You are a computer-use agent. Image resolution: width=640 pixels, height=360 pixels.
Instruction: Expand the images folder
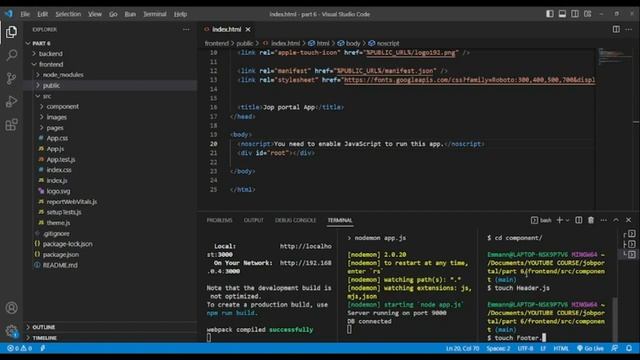(x=56, y=117)
